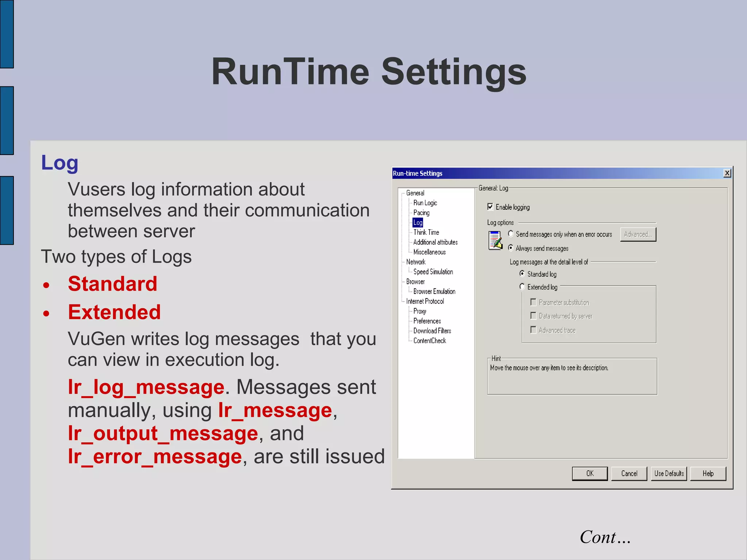Open Download Filters in tree
The image size is (747, 560).
click(432, 331)
